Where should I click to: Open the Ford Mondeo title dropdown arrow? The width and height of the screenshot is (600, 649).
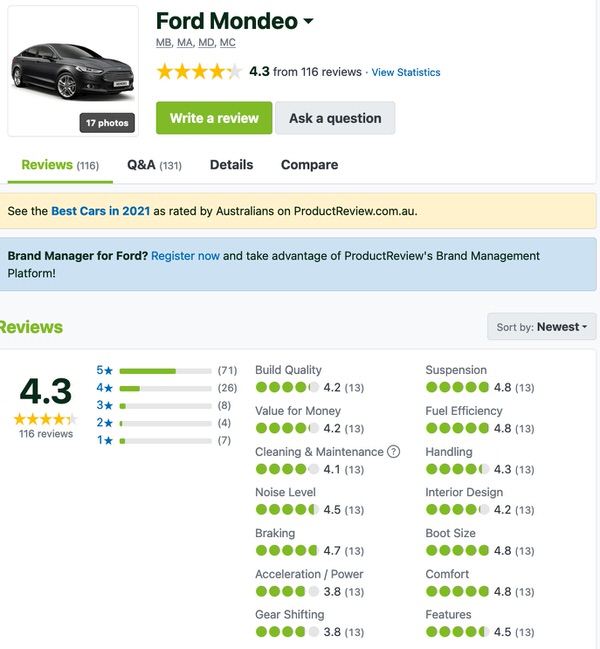[x=308, y=20]
